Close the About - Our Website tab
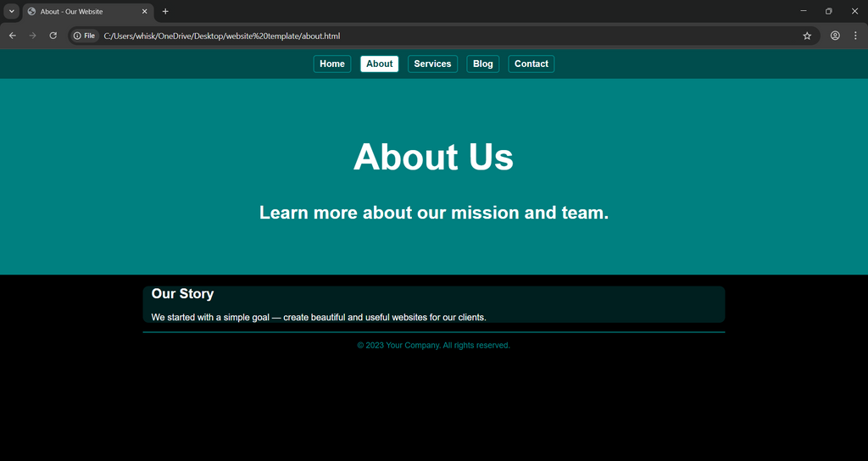868x461 pixels. 144,12
